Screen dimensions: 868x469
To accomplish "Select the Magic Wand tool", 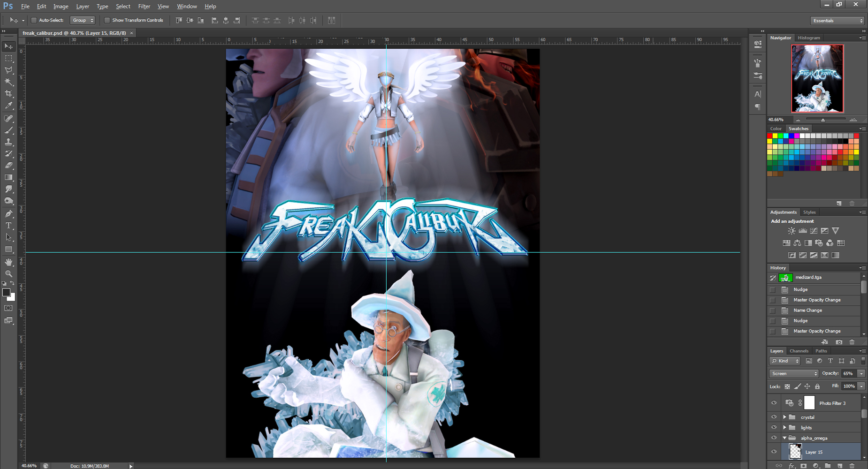I will [x=9, y=82].
